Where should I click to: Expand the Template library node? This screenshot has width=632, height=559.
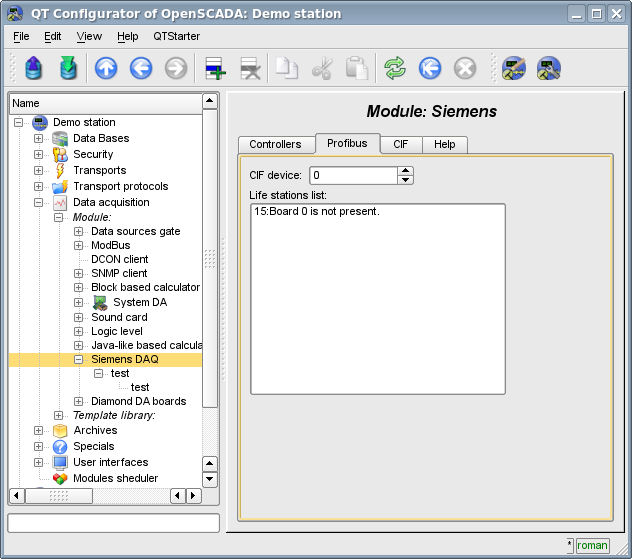58,415
